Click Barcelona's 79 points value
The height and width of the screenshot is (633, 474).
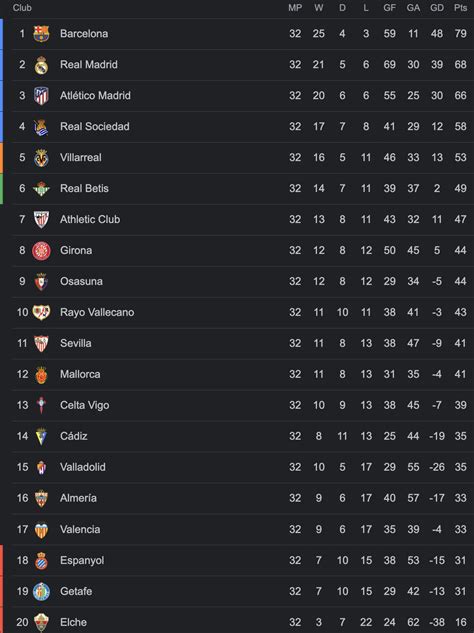click(460, 34)
